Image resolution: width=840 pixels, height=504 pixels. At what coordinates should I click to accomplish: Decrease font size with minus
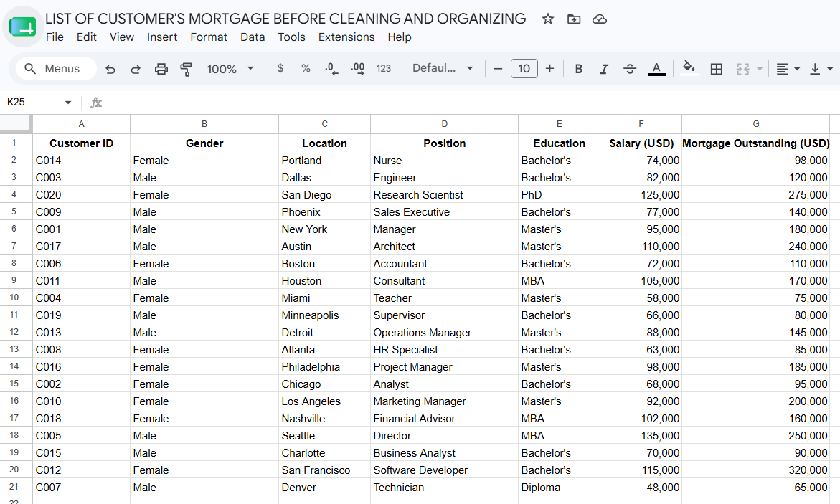(x=499, y=69)
